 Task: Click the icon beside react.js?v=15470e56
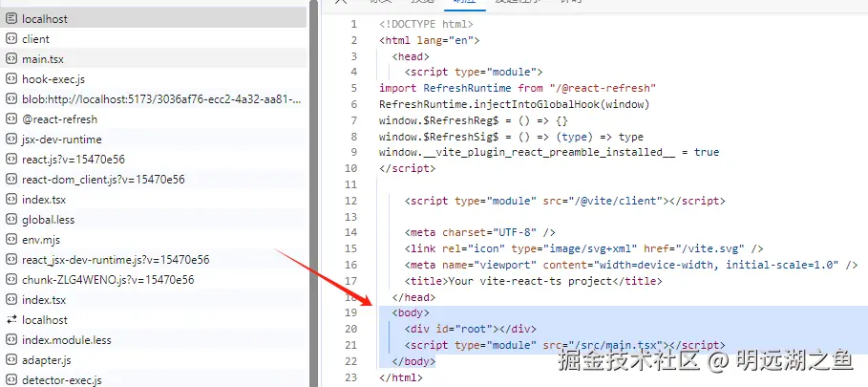tap(11, 160)
